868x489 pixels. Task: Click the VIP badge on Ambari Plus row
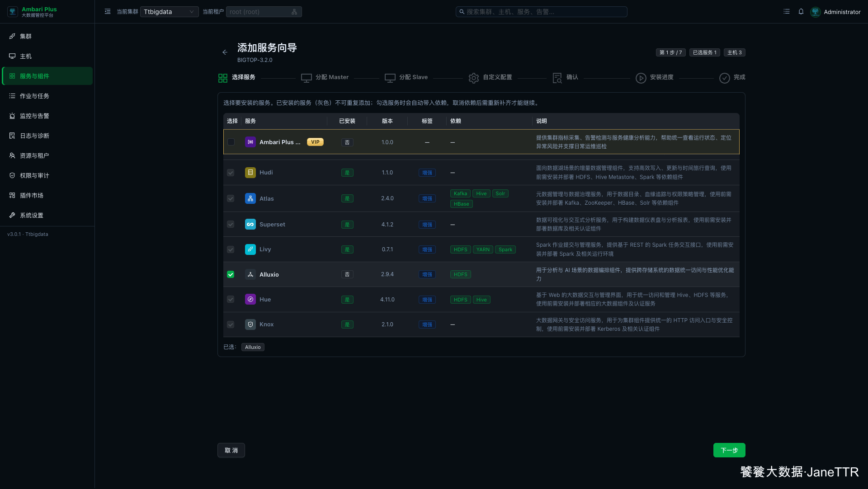point(315,142)
